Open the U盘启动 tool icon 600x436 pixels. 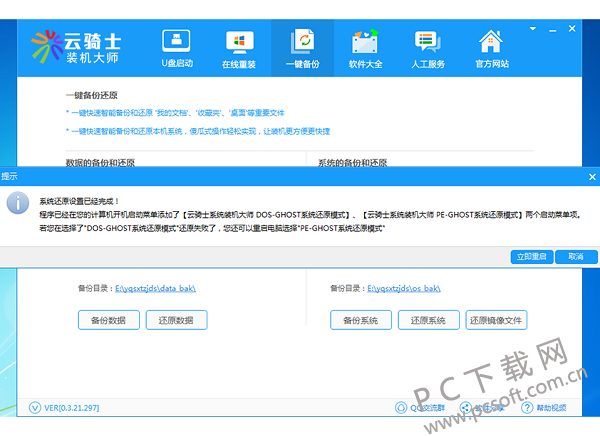(176, 41)
